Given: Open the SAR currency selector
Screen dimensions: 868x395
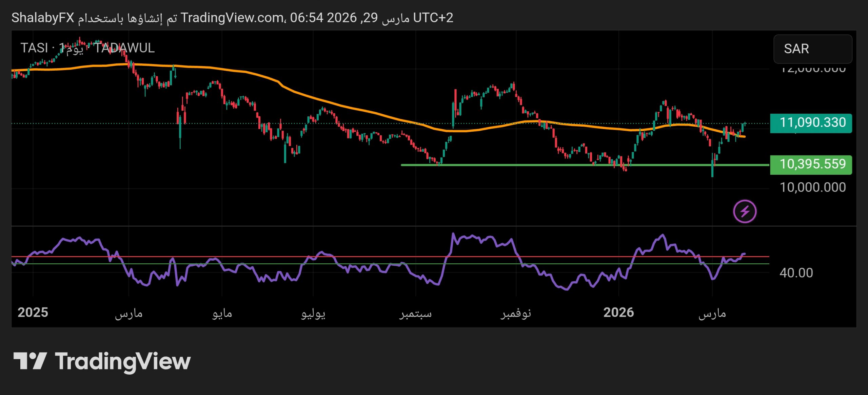Looking at the screenshot, I should coord(812,49).
